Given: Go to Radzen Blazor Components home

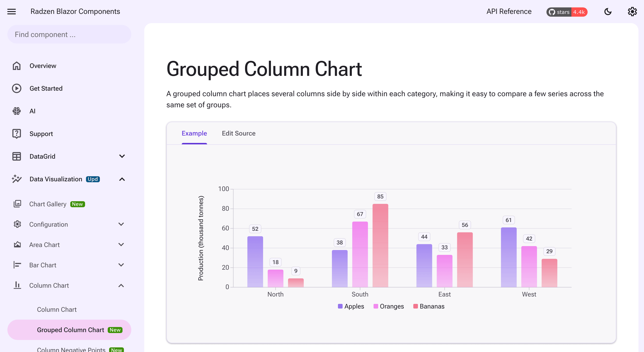Looking at the screenshot, I should 75,12.
